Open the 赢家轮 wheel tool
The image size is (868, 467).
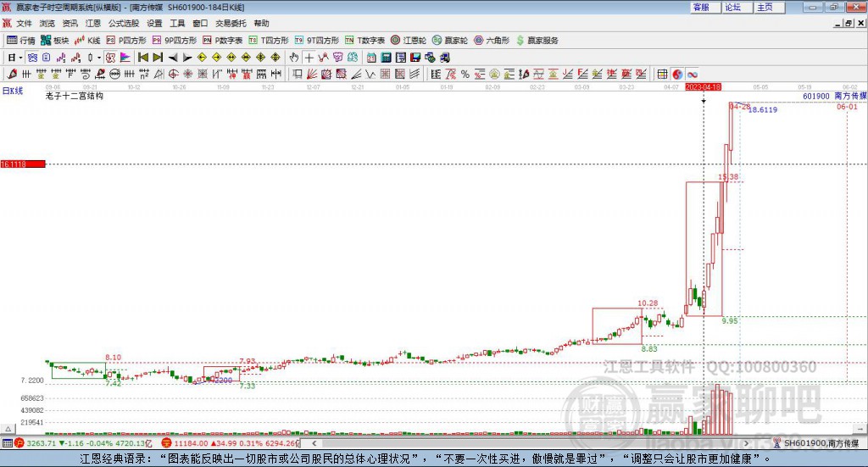pyautogui.click(x=450, y=41)
